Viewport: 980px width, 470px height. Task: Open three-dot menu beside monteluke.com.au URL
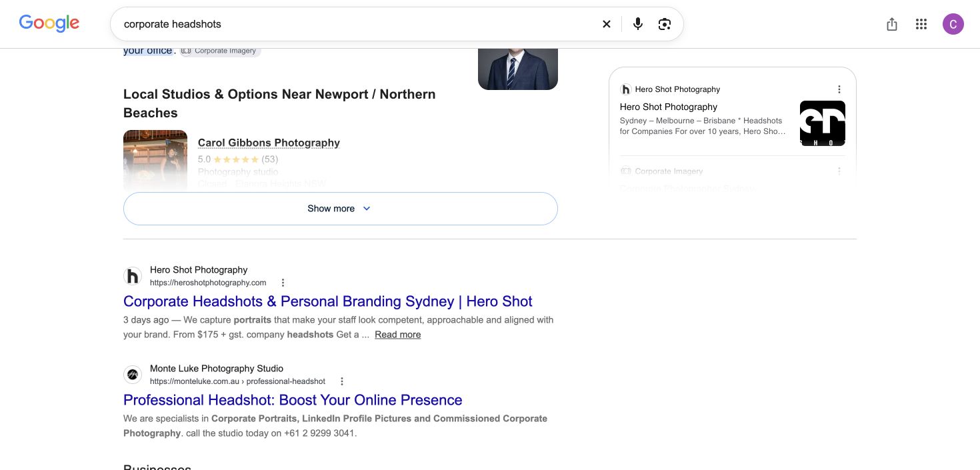tap(342, 381)
